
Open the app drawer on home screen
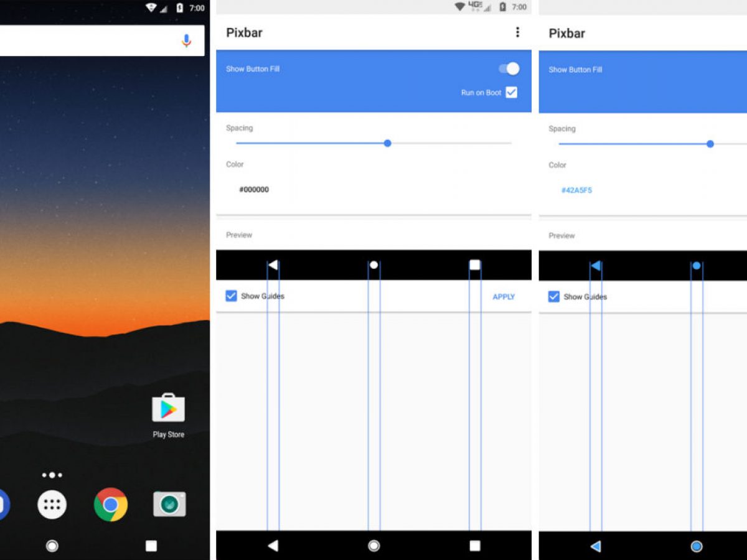tap(52, 504)
